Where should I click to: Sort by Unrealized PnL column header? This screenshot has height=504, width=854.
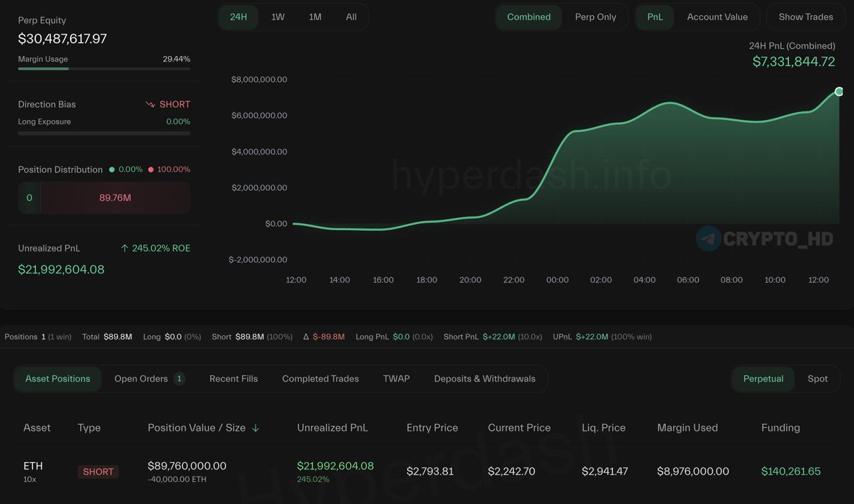[332, 428]
